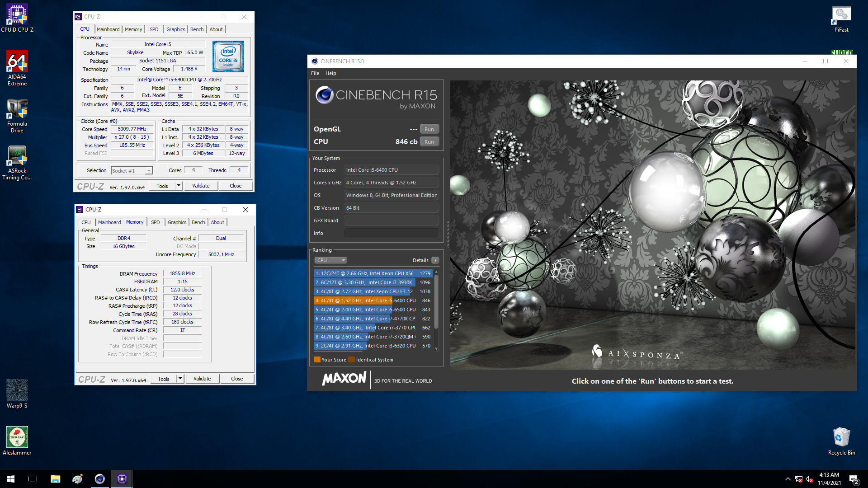The image size is (868, 488).
Task: Click Your Score orange swatch
Action: point(317,360)
